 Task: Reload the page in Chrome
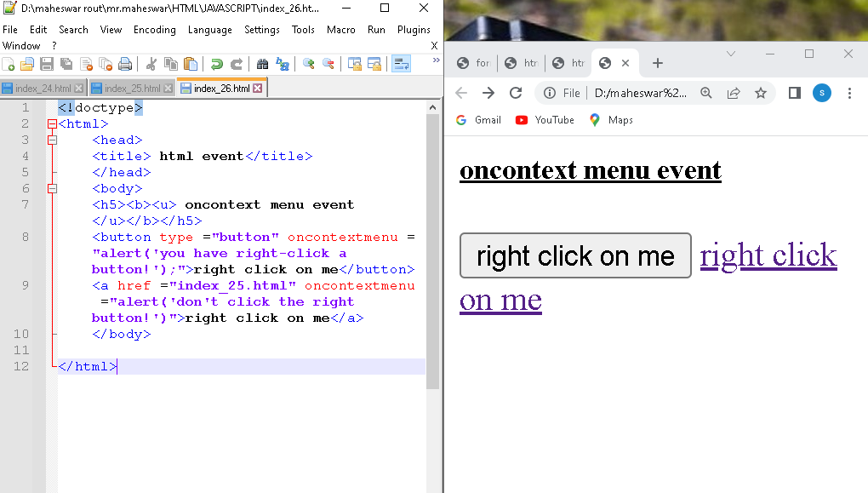coord(516,93)
